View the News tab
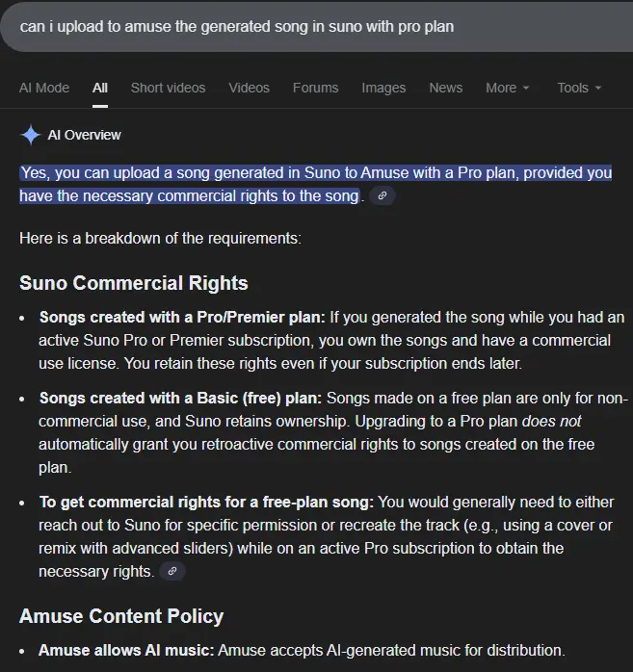Viewport: 633px width, 672px height. click(446, 88)
